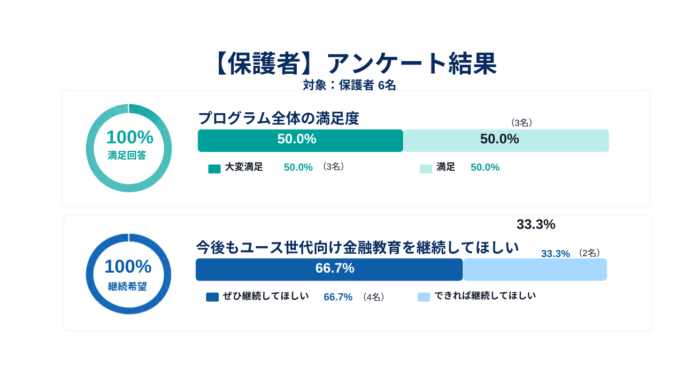Click the light blue 33.3% bar segment
This screenshot has height=376, width=700.
click(x=535, y=270)
